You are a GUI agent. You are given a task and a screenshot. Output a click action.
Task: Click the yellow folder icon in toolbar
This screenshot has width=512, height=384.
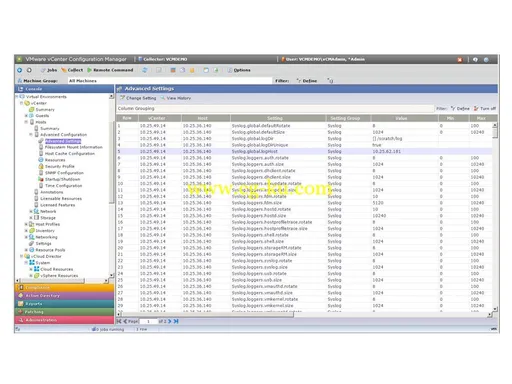[x=192, y=70]
